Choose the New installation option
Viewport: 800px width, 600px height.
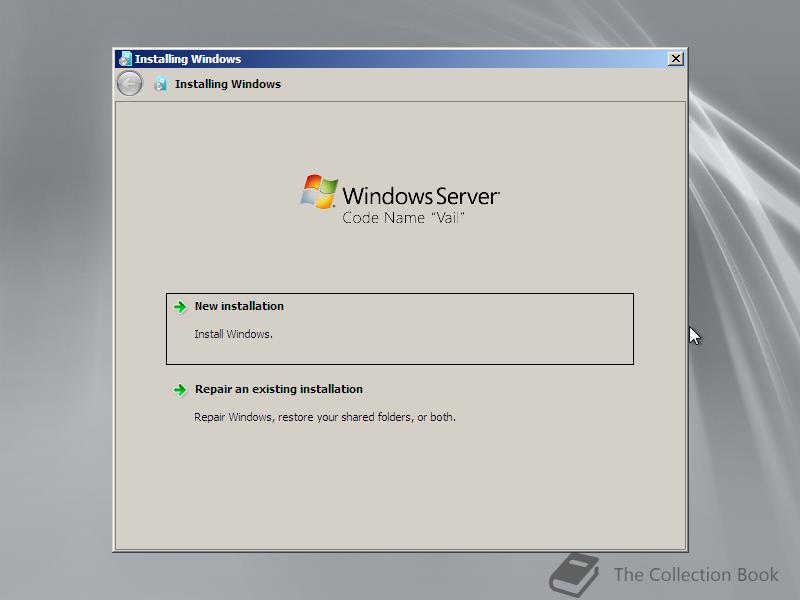click(400, 329)
